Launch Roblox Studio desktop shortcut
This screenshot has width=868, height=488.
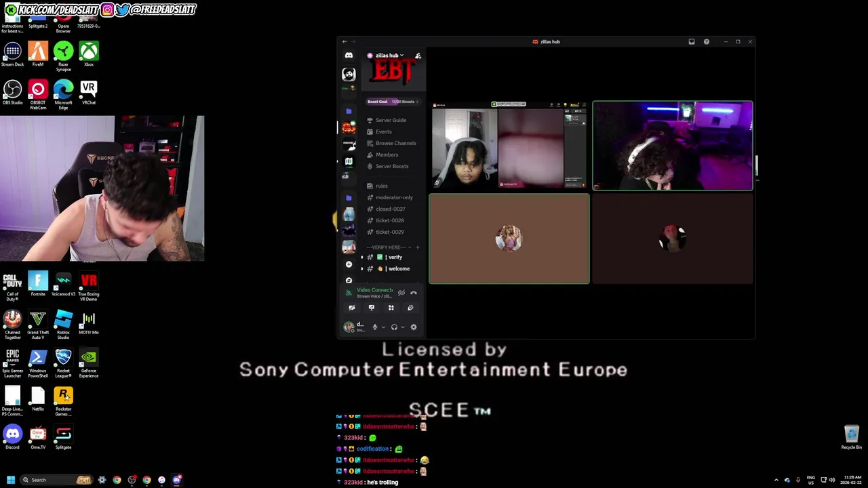63,325
